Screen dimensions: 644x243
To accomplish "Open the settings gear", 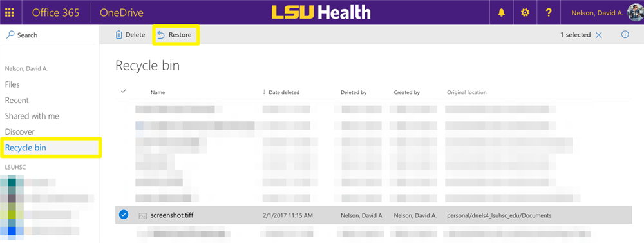I will click(525, 13).
